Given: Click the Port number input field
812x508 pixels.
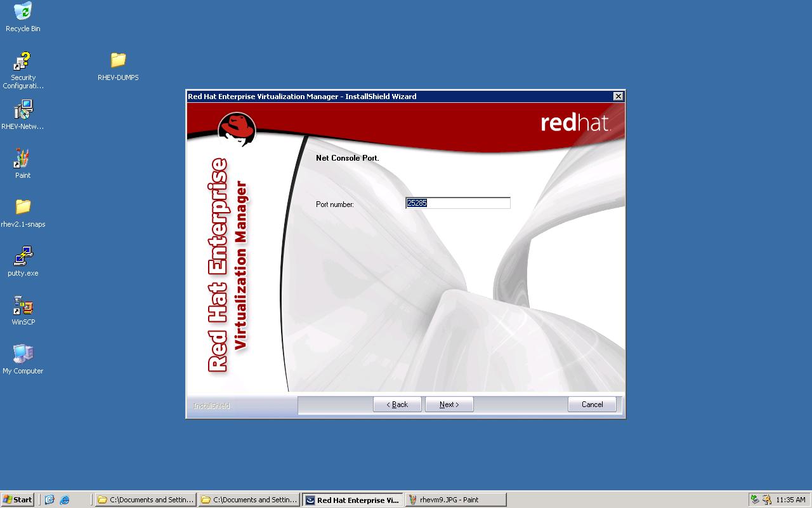Looking at the screenshot, I should tap(458, 203).
